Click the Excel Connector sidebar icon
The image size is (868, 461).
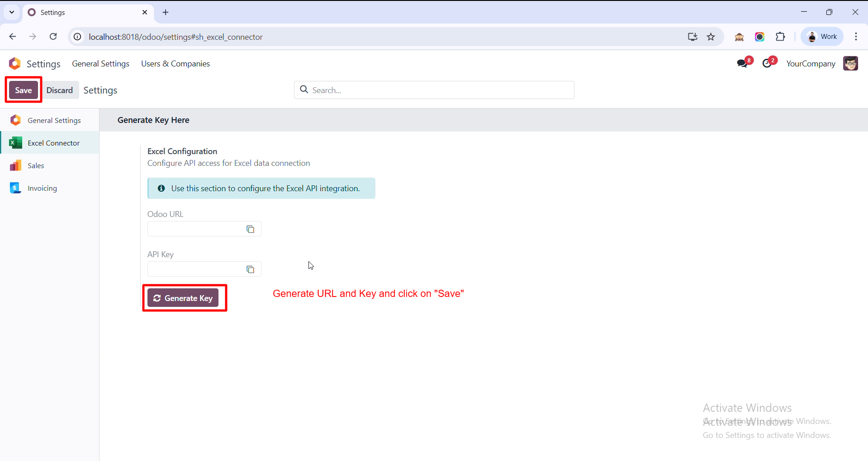(16, 143)
